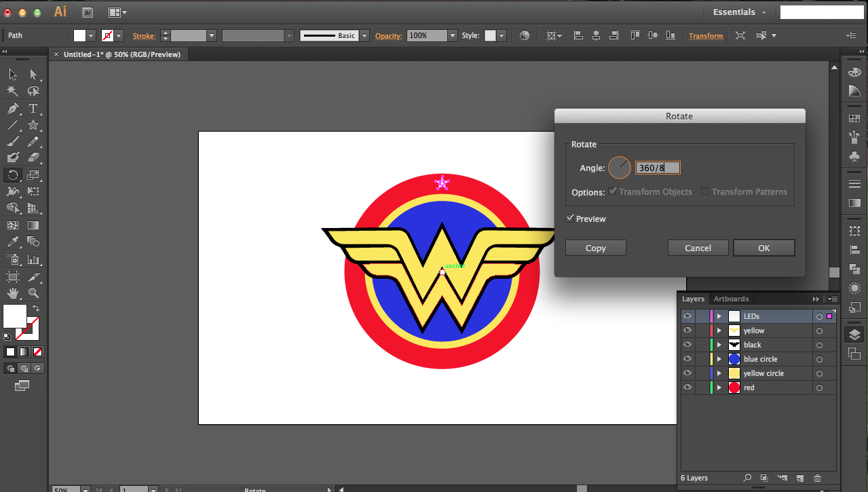
Task: Delete selection with Layers trash icon
Action: pos(817,478)
